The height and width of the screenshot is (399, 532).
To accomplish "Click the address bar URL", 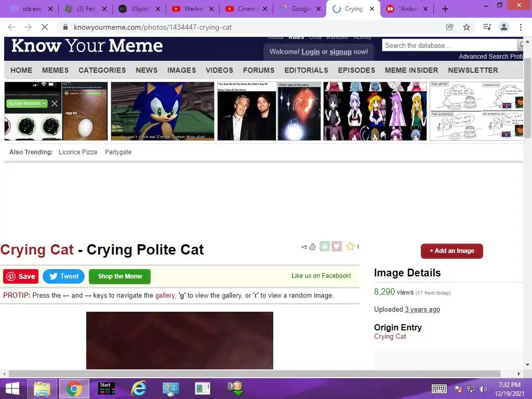I will [x=153, y=27].
